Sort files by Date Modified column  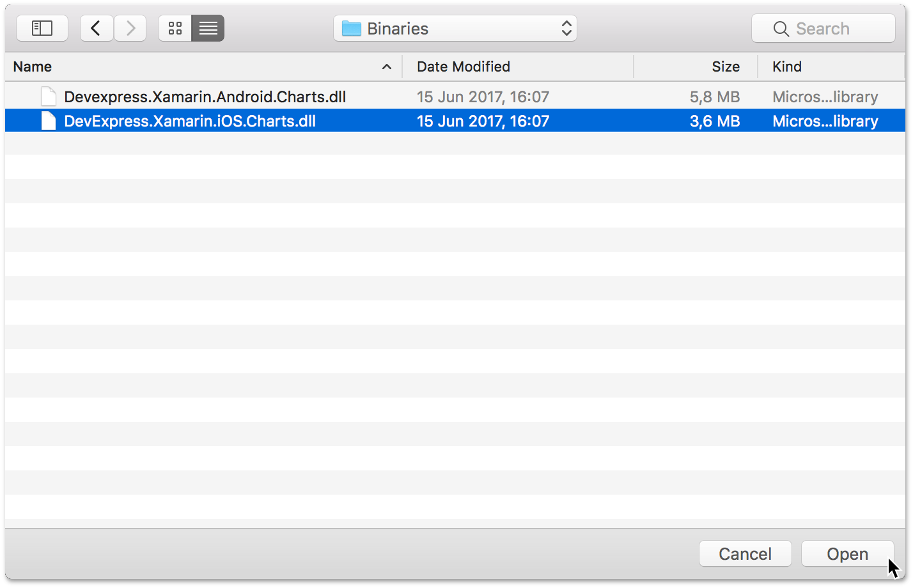pyautogui.click(x=463, y=66)
